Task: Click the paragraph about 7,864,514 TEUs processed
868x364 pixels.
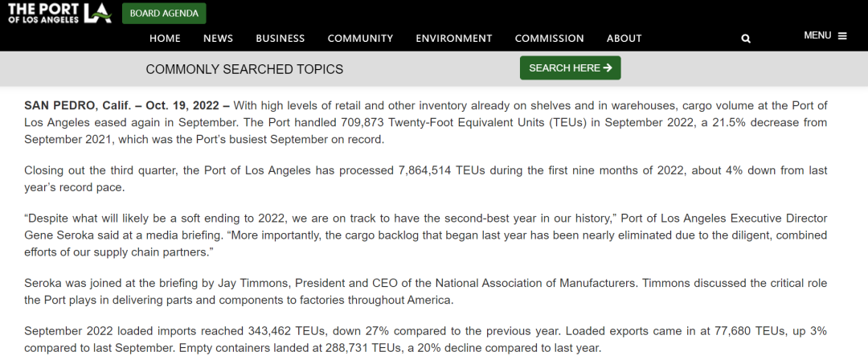Action: pyautogui.click(x=425, y=179)
